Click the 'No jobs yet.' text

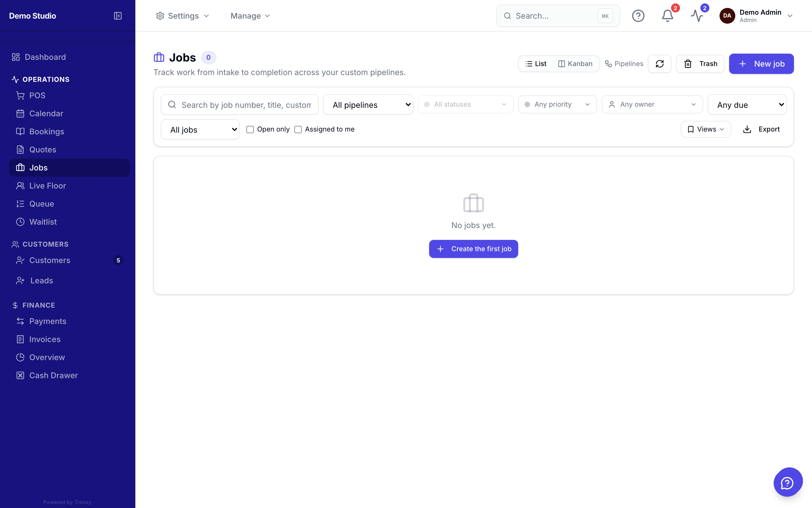click(473, 225)
